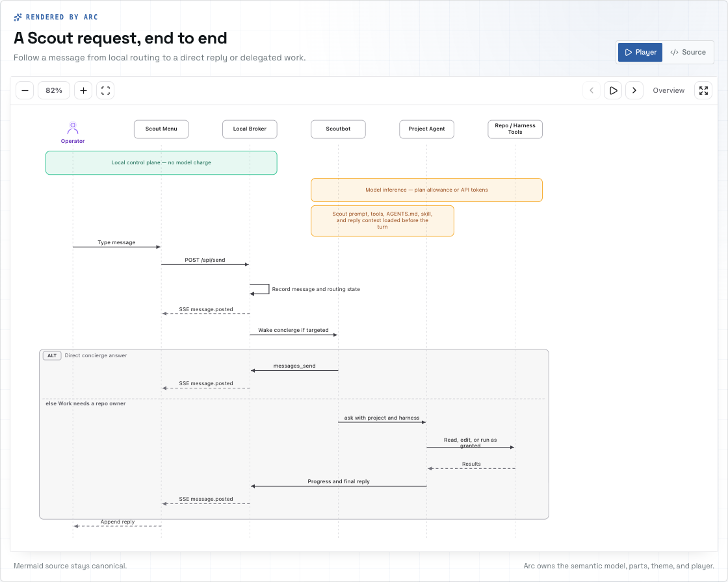Click the ALT block badge
Screen dimensions: 728x582
pos(52,355)
